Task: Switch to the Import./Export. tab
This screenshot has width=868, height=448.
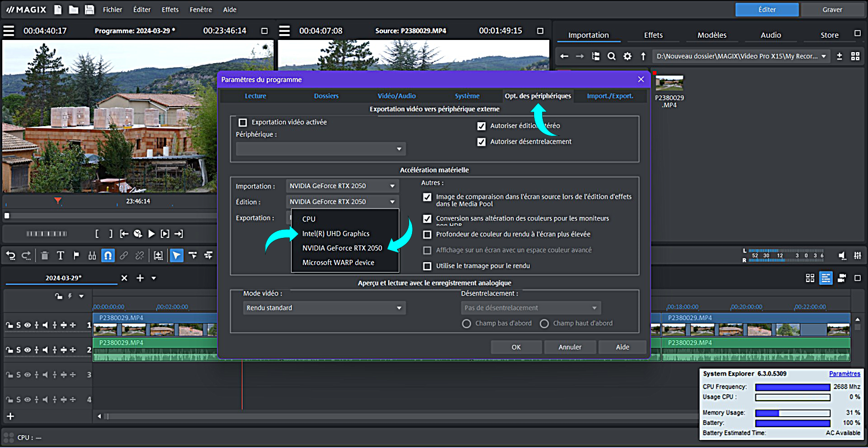Action: tap(610, 96)
